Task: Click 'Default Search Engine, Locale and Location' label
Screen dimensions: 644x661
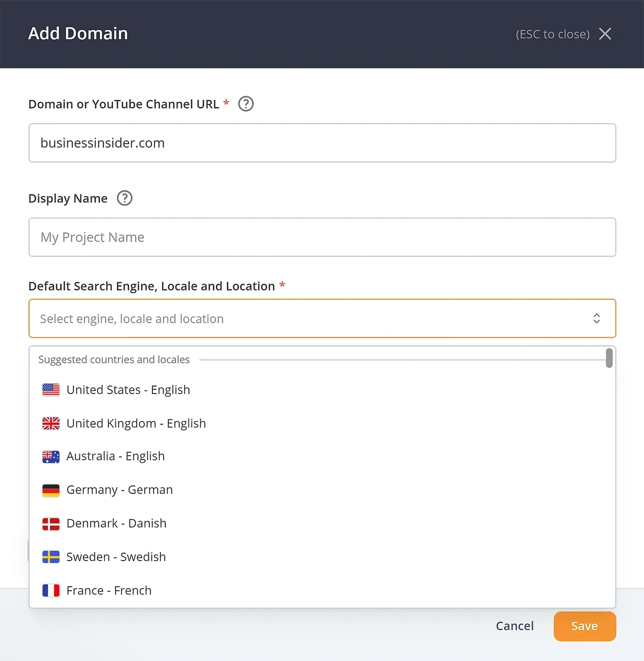Action: [x=151, y=286]
